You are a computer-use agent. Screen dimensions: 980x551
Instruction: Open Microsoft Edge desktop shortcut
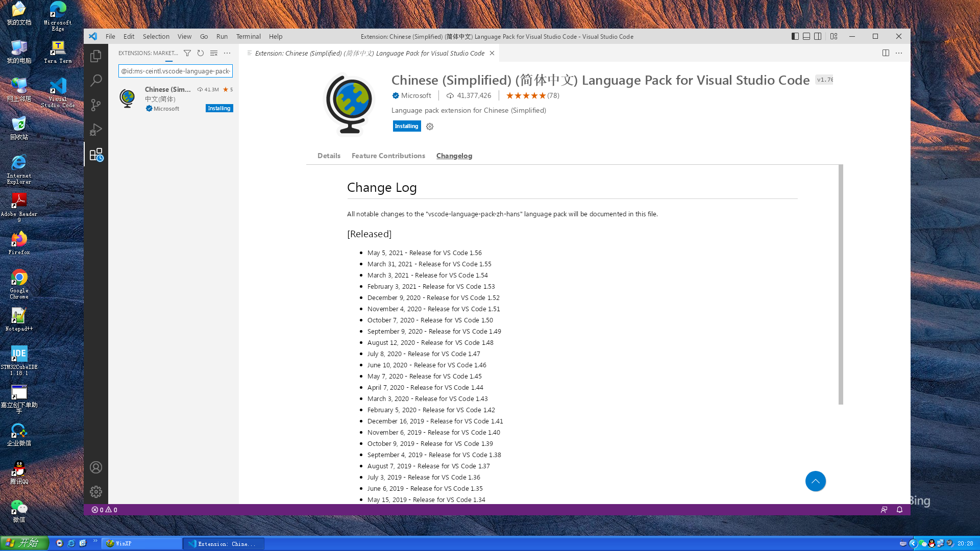click(x=58, y=16)
